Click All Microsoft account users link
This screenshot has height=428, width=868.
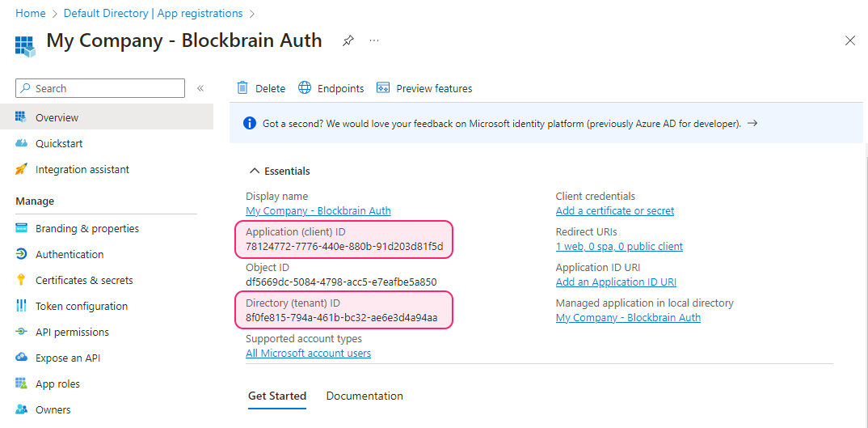pyautogui.click(x=309, y=353)
